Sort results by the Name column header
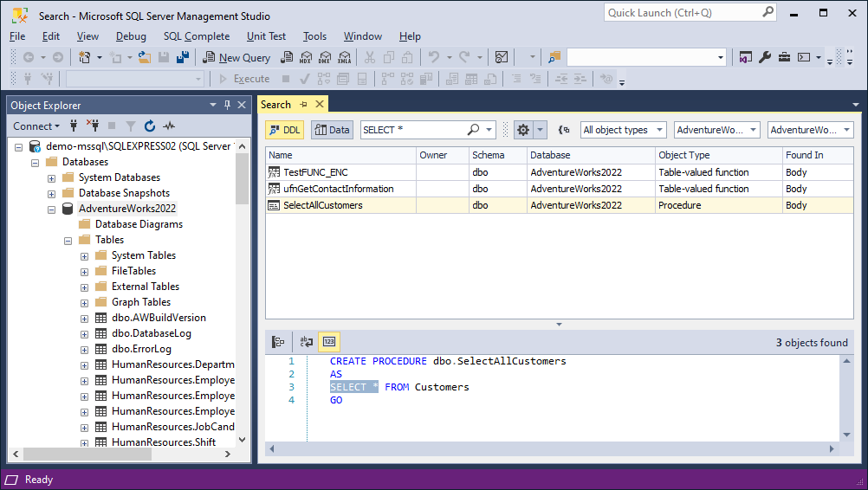868x490 pixels. click(x=340, y=155)
